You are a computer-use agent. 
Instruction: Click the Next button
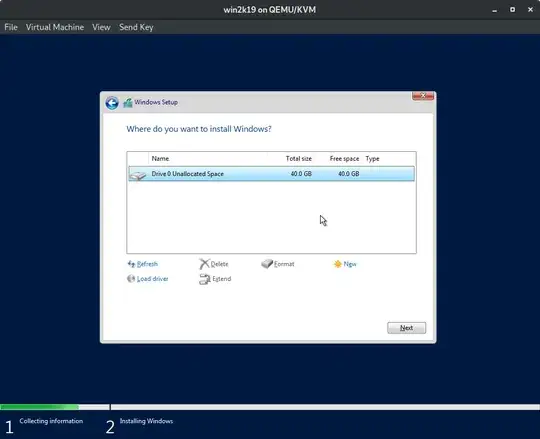(406, 328)
